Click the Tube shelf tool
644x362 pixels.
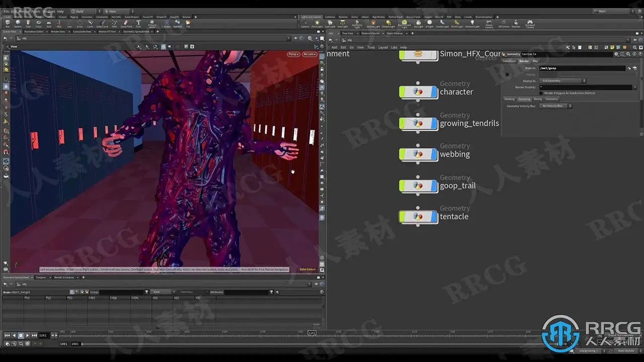click(x=28, y=23)
